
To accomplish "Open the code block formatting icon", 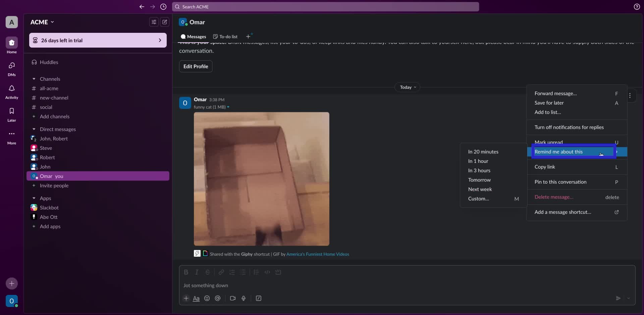I will [x=267, y=272].
